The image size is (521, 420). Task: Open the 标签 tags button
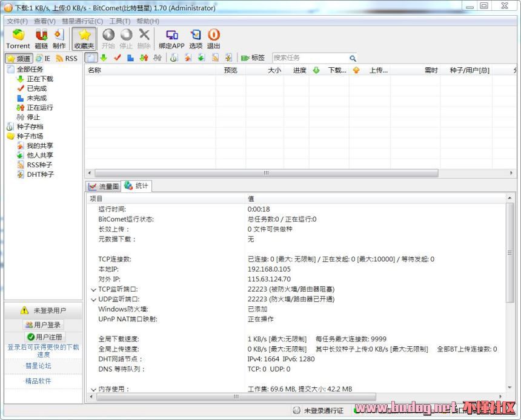(253, 57)
